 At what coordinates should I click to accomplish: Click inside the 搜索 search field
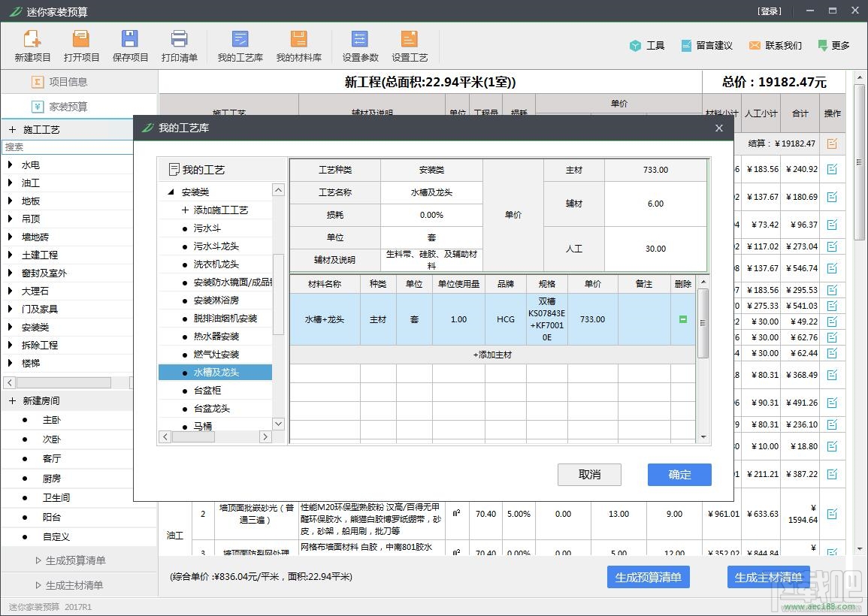click(68, 146)
